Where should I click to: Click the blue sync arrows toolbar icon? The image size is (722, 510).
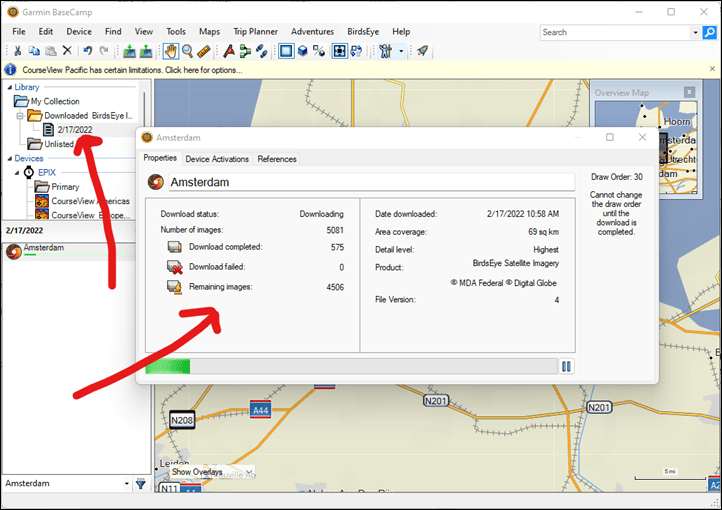pyautogui.click(x=356, y=51)
